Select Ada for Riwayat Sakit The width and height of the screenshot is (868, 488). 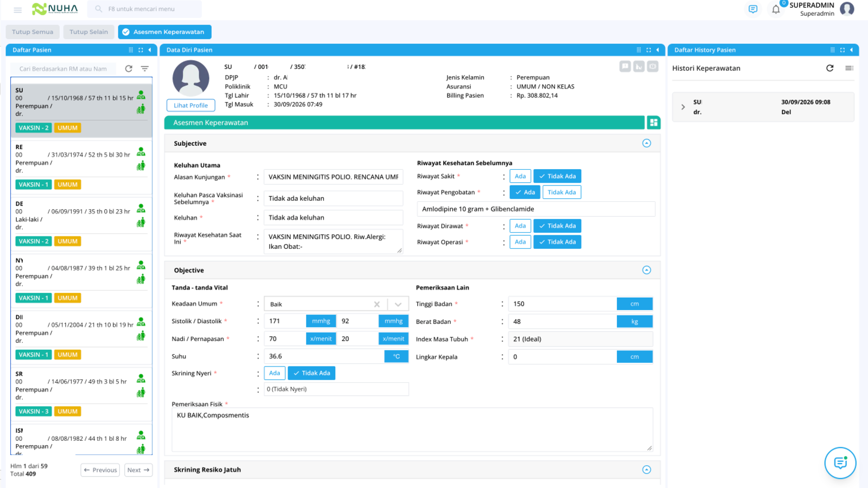click(520, 176)
